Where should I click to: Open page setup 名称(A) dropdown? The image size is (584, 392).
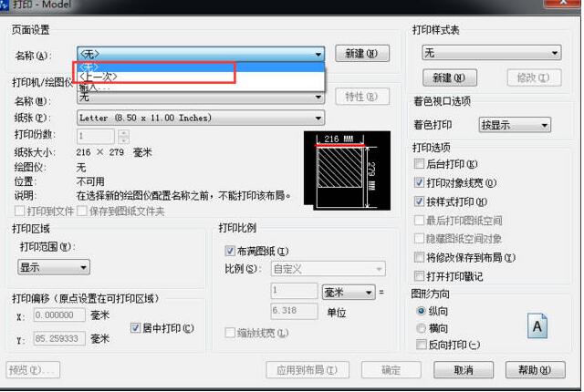201,55
